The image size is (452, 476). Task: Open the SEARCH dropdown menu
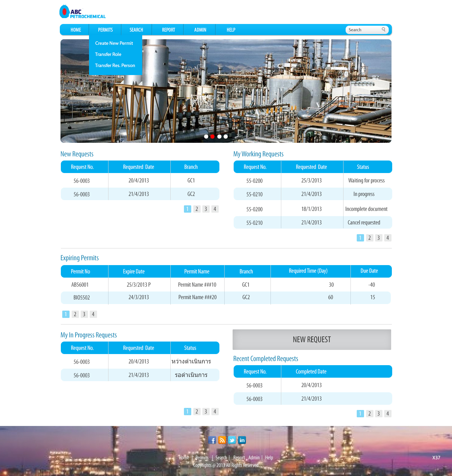[x=136, y=30]
